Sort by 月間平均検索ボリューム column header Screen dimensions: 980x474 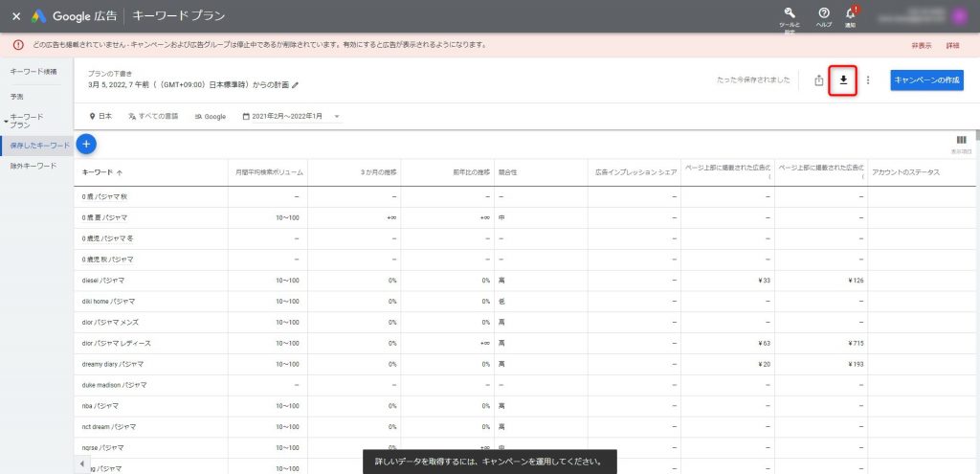pyautogui.click(x=270, y=172)
